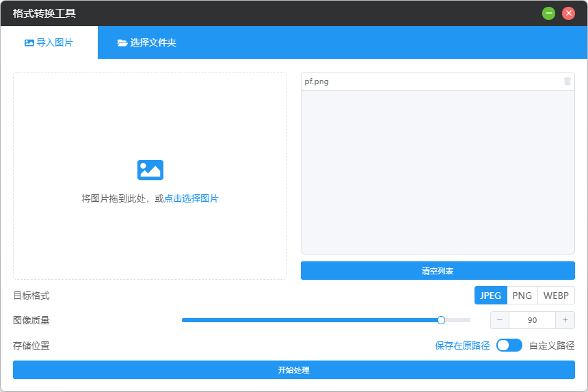Close the app with the red button
Image resolution: width=588 pixels, height=392 pixels.
point(568,14)
